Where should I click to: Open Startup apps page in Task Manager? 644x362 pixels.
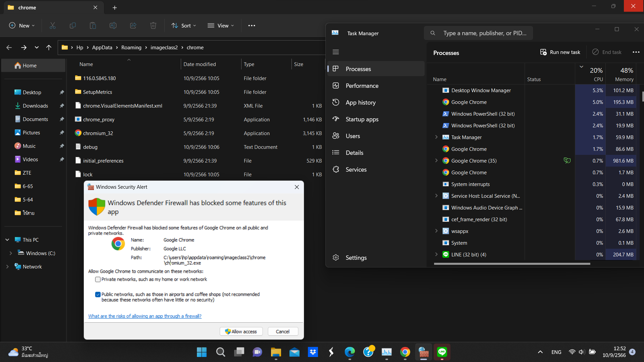[376, 119]
